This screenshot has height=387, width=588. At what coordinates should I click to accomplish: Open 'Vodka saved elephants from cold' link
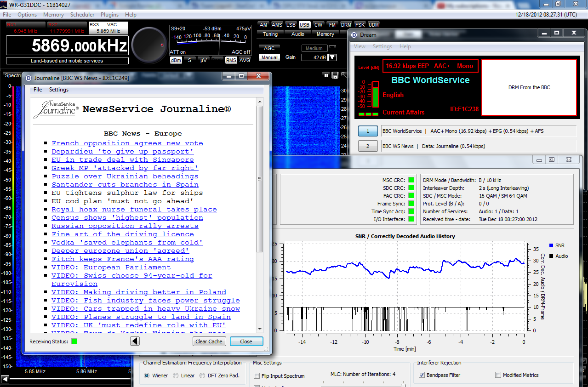click(x=127, y=242)
